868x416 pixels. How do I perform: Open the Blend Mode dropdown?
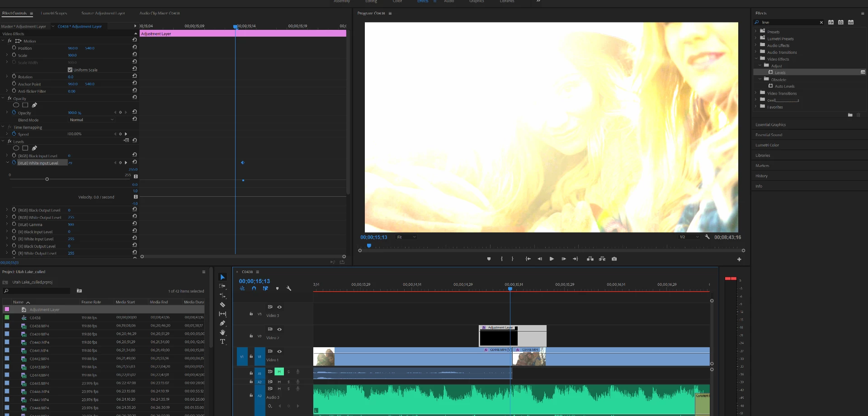coord(91,120)
